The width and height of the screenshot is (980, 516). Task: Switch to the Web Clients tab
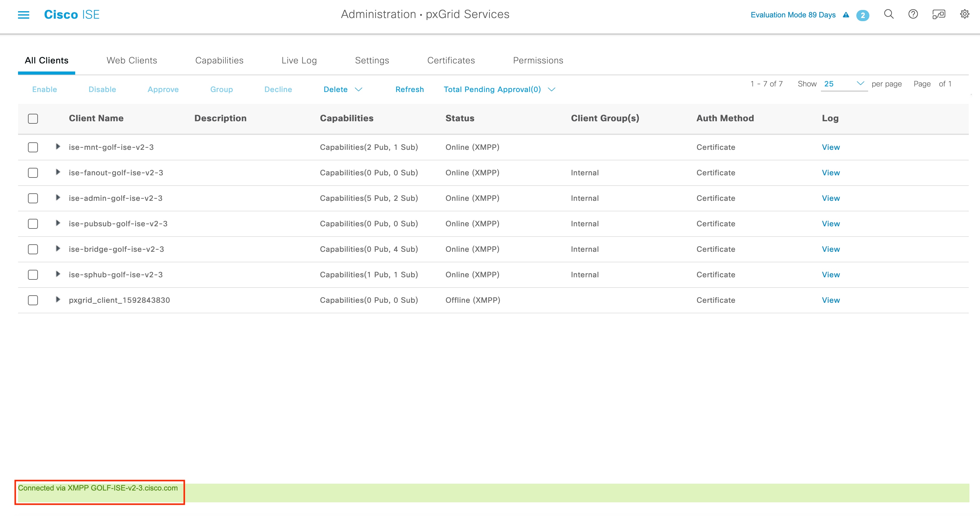(x=132, y=61)
